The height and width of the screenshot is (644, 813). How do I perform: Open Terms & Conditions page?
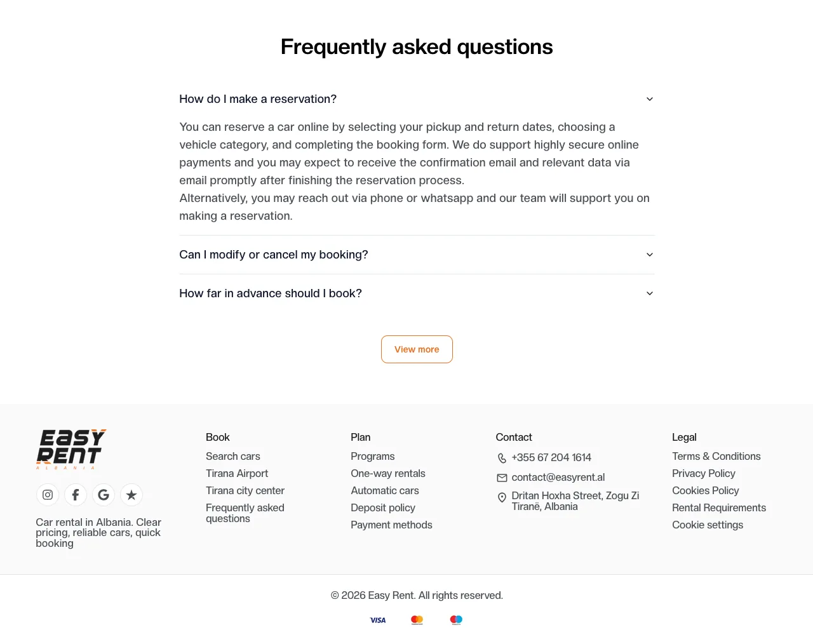coord(716,456)
